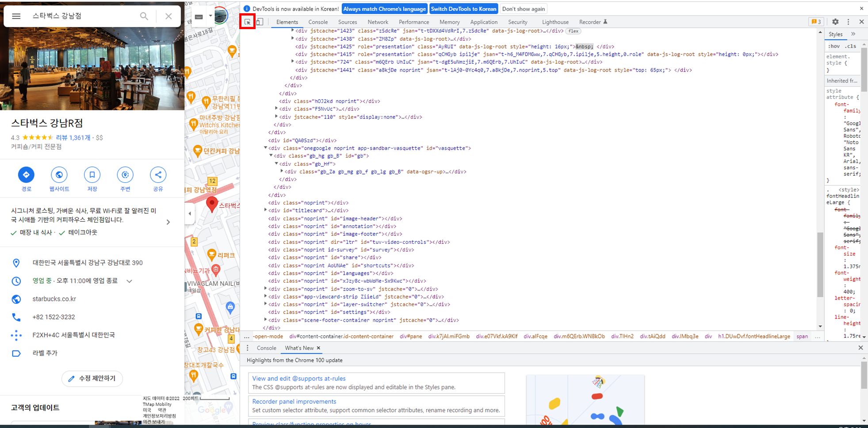Toggle the device toolbar icon
Viewport: 868px width, 428px height.
[x=260, y=22]
